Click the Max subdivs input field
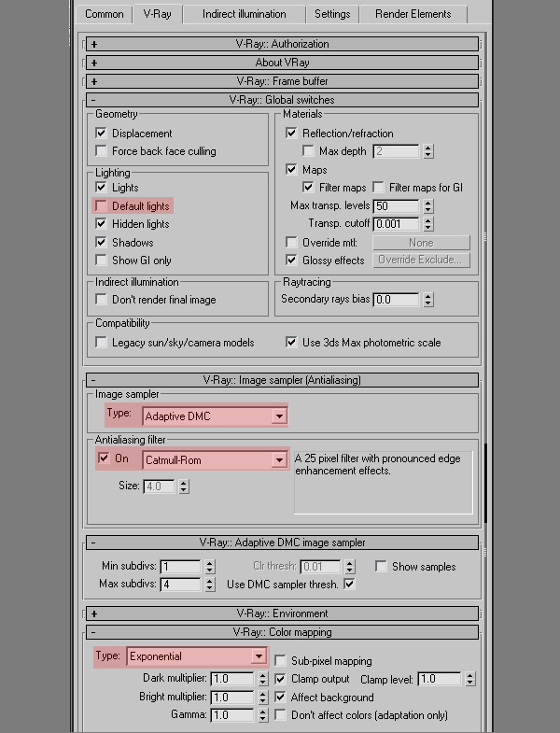Image resolution: width=560 pixels, height=733 pixels. tap(180, 585)
